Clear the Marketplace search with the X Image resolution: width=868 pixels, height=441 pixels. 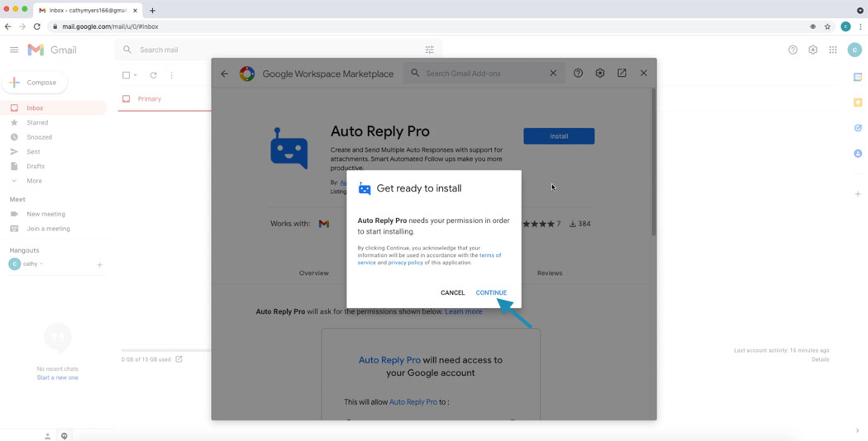click(553, 73)
